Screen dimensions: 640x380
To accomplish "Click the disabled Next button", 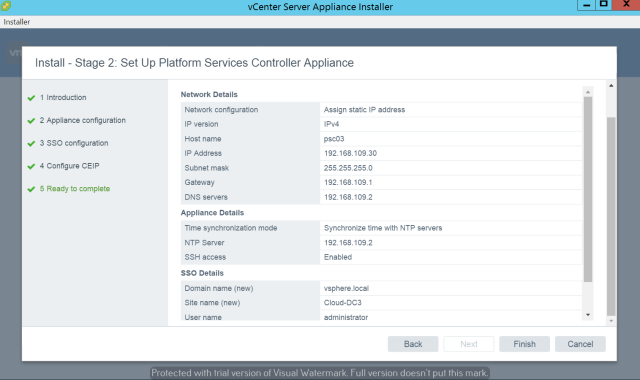I will pos(469,344).
